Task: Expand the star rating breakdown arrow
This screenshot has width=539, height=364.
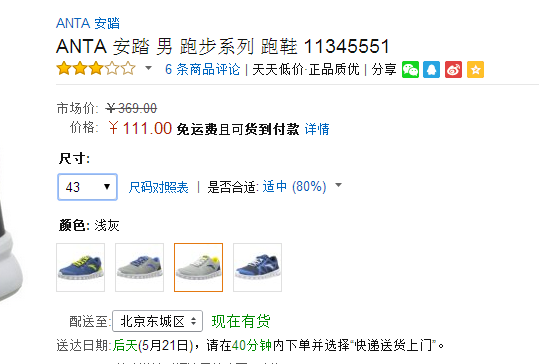Action: pos(148,68)
